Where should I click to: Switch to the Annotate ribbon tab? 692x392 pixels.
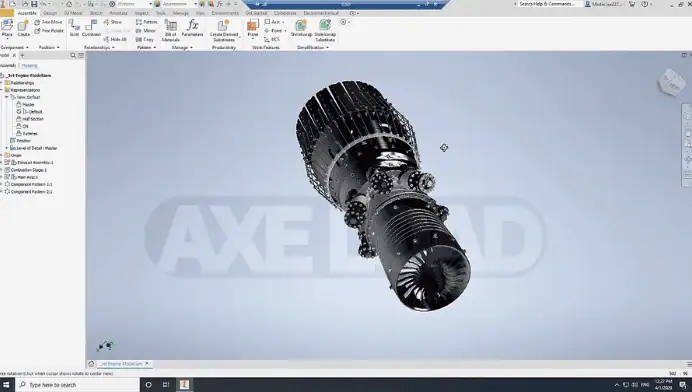coord(118,13)
